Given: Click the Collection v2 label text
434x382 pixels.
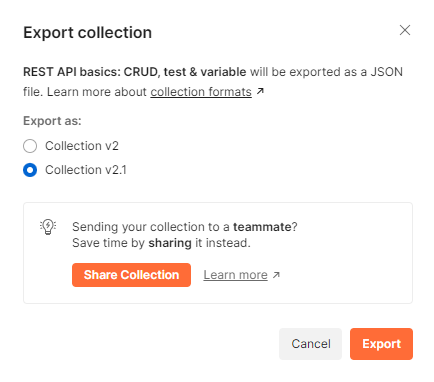Looking at the screenshot, I should click(x=82, y=146).
